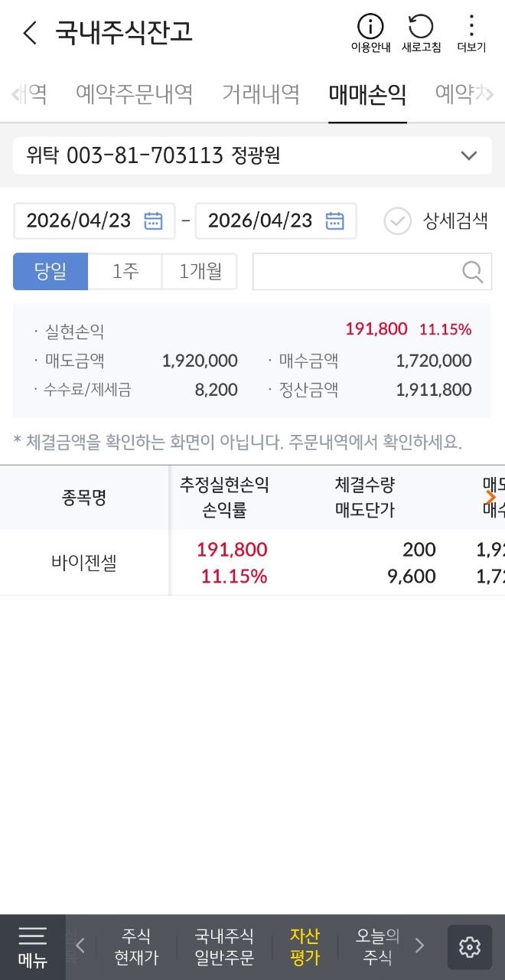Open the start date calendar icon
Screen dimensions: 505x980
[x=153, y=220]
